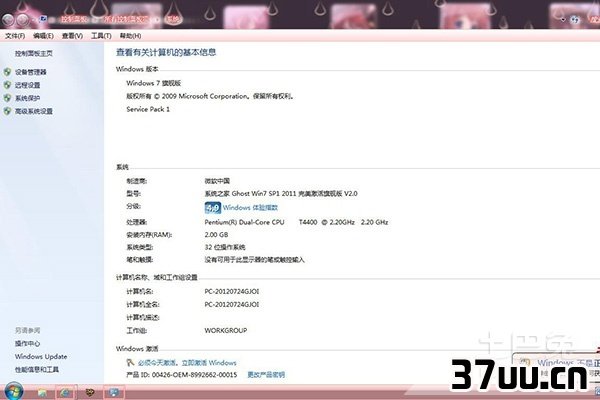Open 系统保护 settings link
Screen dimensions: 600x400
click(x=28, y=98)
